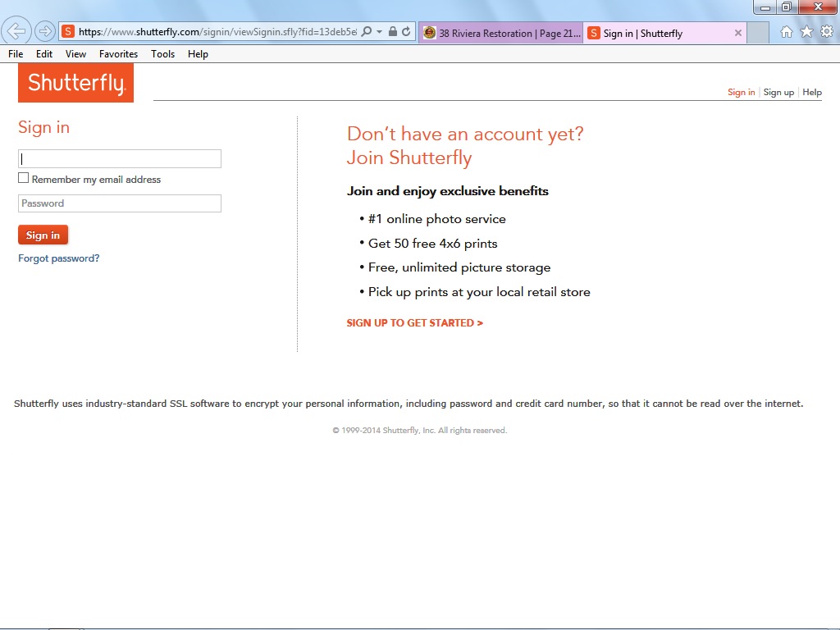840x630 pixels.
Task: Click the Sign up link in the page header
Action: point(778,92)
